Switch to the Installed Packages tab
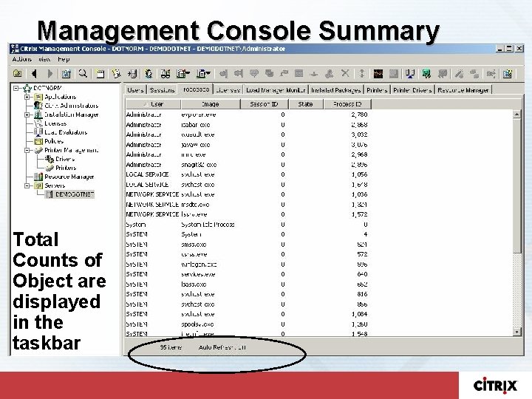This screenshot has width=532, height=399. point(336,90)
